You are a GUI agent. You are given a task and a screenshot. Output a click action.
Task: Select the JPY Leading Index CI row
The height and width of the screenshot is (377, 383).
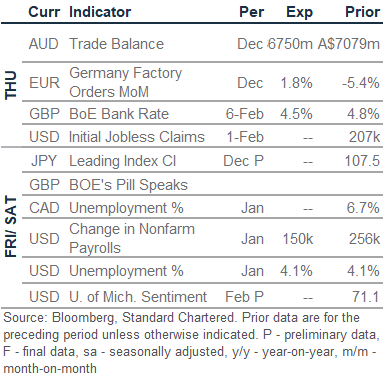coord(202,161)
